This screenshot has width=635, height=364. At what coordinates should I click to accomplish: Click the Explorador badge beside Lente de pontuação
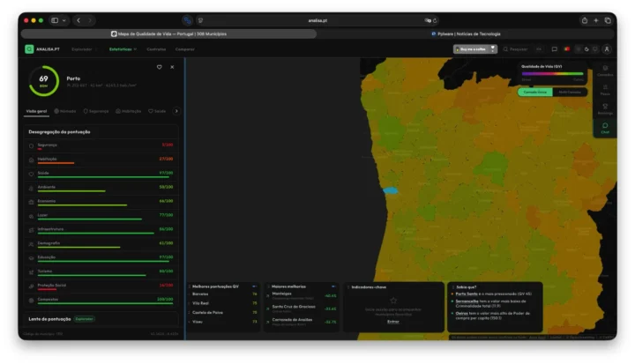(85, 319)
